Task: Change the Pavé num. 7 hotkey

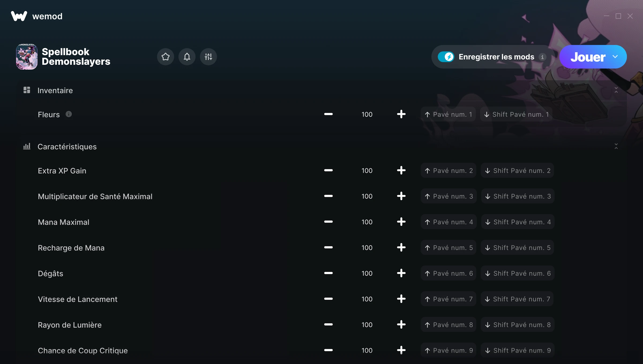Action: pyautogui.click(x=448, y=299)
